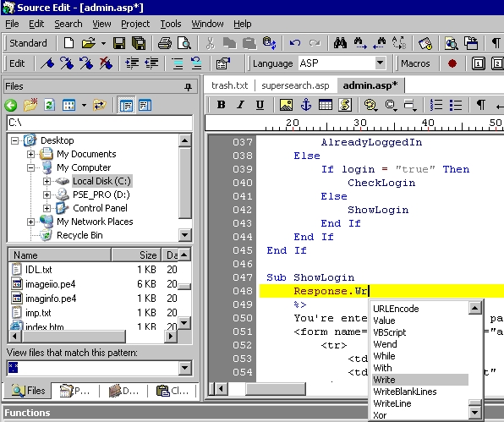Open the file pattern filter dropdown

pyautogui.click(x=185, y=368)
